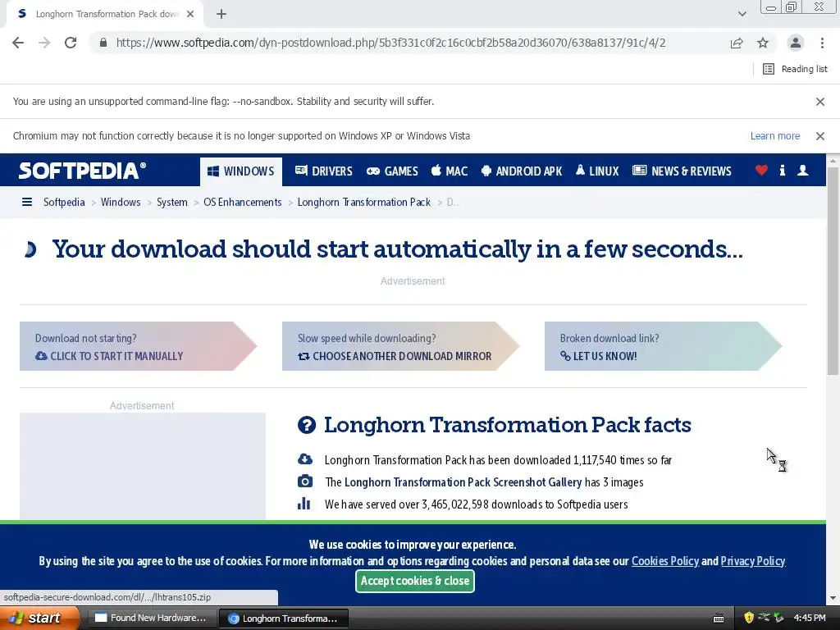
Task: Open the Chromium three-dot menu
Action: tap(822, 43)
